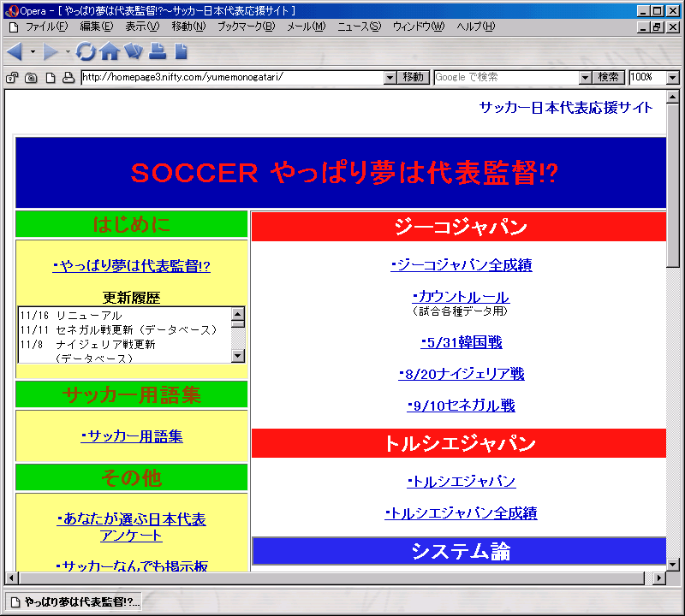This screenshot has height=616, width=685.
Task: Open the ・トルシエジャパン全成績 link
Action: [x=461, y=513]
